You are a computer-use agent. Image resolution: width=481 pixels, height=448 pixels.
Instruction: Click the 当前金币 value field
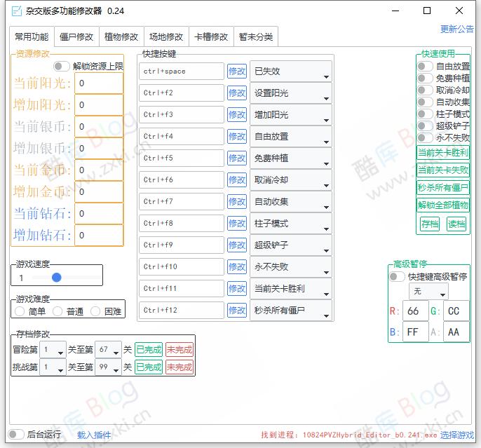coord(99,170)
